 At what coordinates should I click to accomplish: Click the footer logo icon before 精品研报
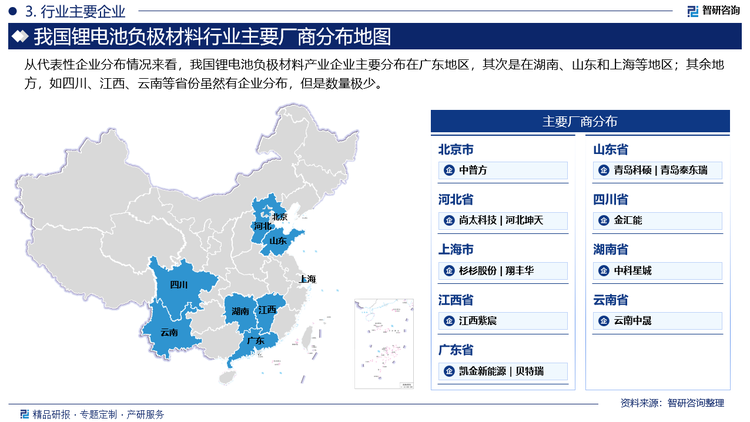point(24,414)
